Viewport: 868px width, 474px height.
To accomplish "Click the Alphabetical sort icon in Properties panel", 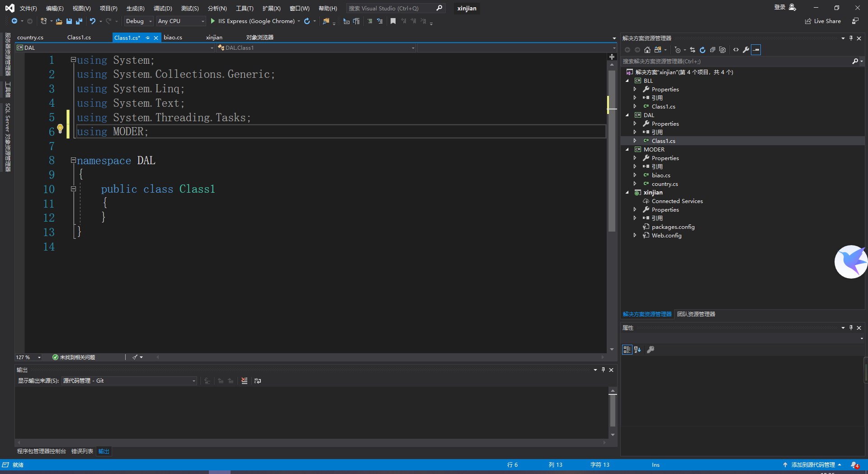I will (637, 350).
